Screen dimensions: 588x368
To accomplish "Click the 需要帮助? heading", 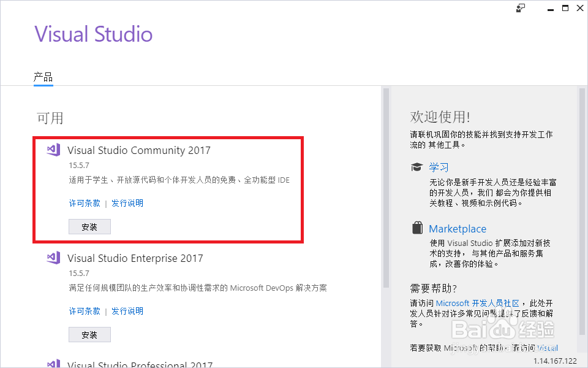I will click(x=434, y=288).
